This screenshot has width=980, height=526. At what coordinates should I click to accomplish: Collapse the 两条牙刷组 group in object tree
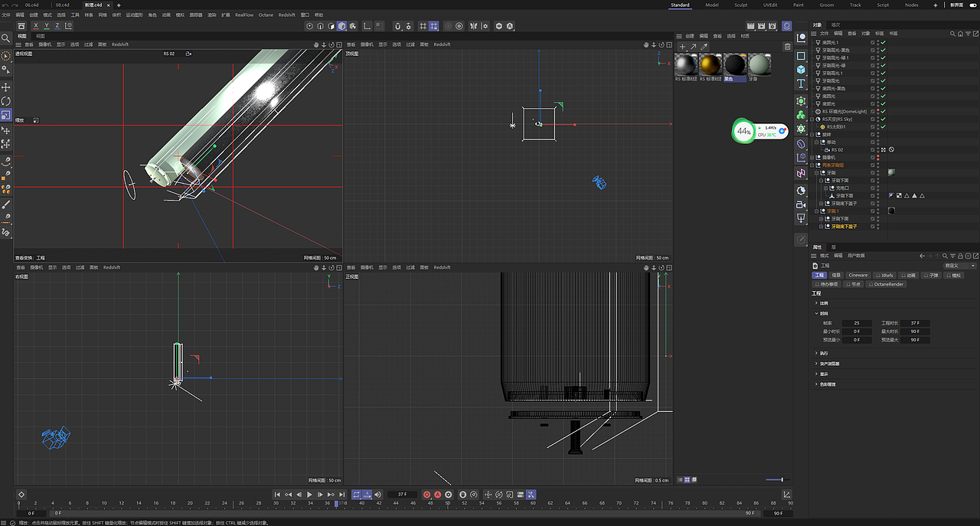click(813, 165)
